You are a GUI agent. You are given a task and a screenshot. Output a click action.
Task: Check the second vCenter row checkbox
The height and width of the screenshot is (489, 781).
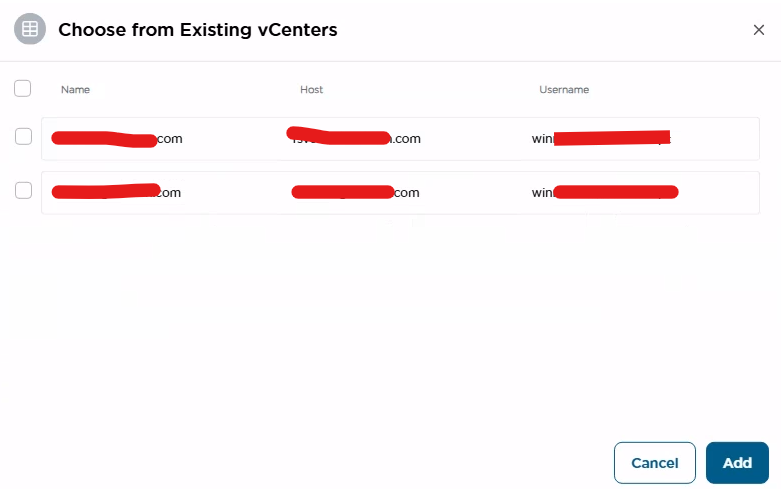point(23,190)
